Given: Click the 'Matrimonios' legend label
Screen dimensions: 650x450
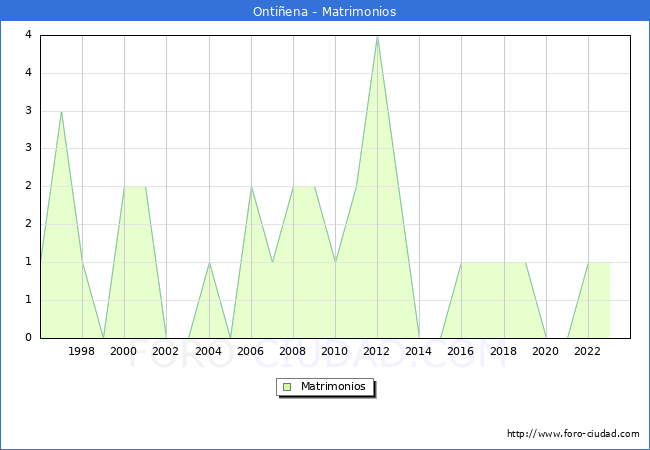Looking at the screenshot, I should (x=333, y=386).
